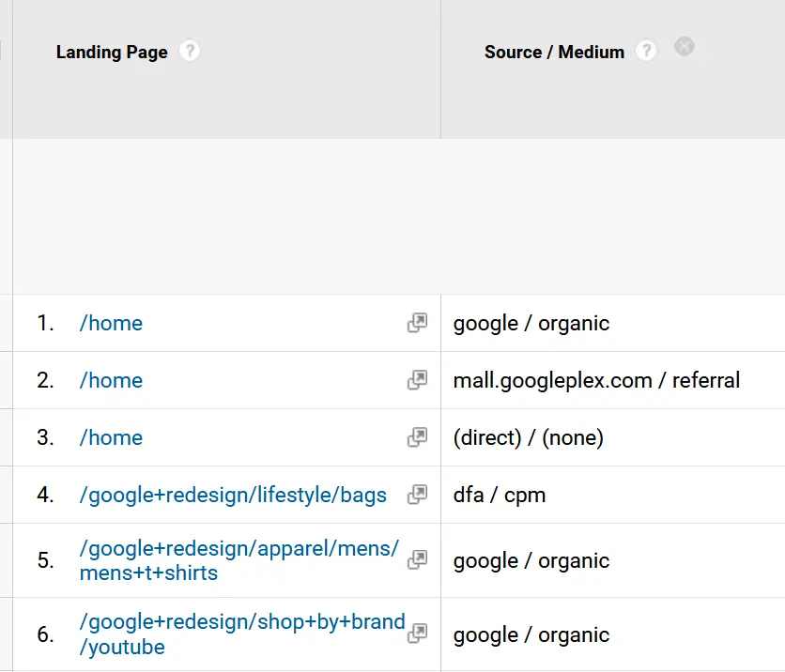The height and width of the screenshot is (672, 785).
Task: Open lifestyle/bags page via external link icon
Action: tap(417, 495)
